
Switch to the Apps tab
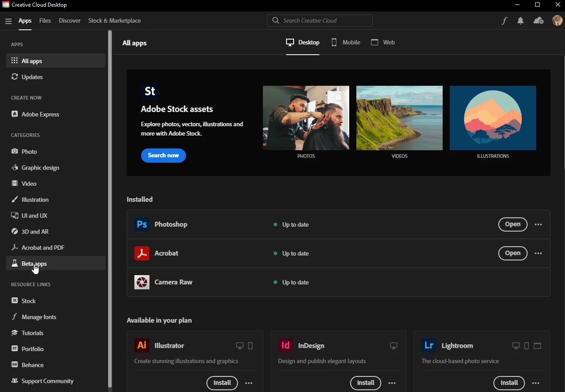click(x=25, y=20)
